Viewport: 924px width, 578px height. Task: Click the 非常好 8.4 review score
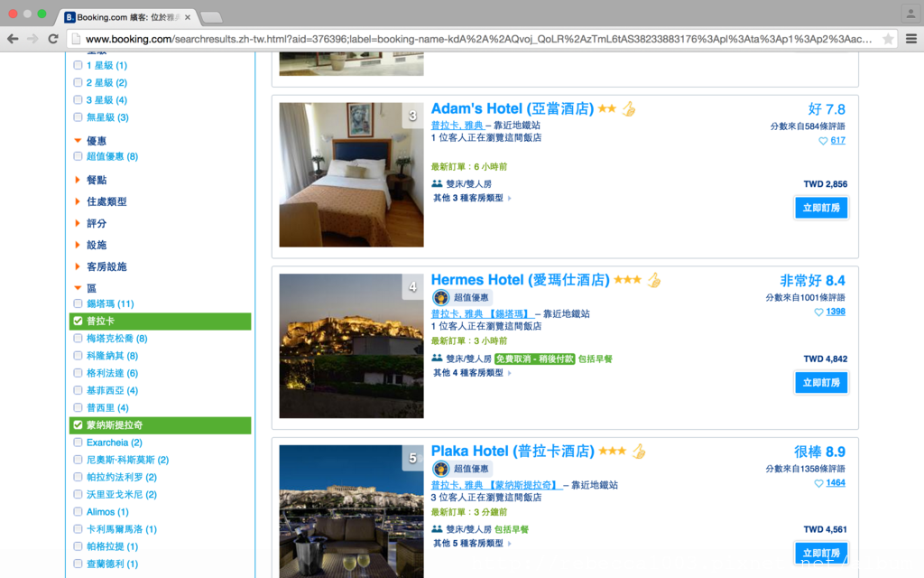813,280
